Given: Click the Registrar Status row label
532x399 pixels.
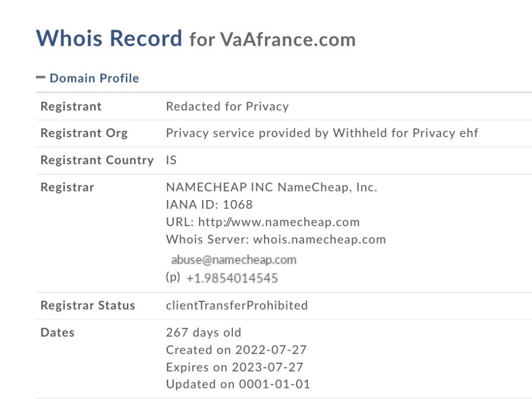Looking at the screenshot, I should (88, 305).
